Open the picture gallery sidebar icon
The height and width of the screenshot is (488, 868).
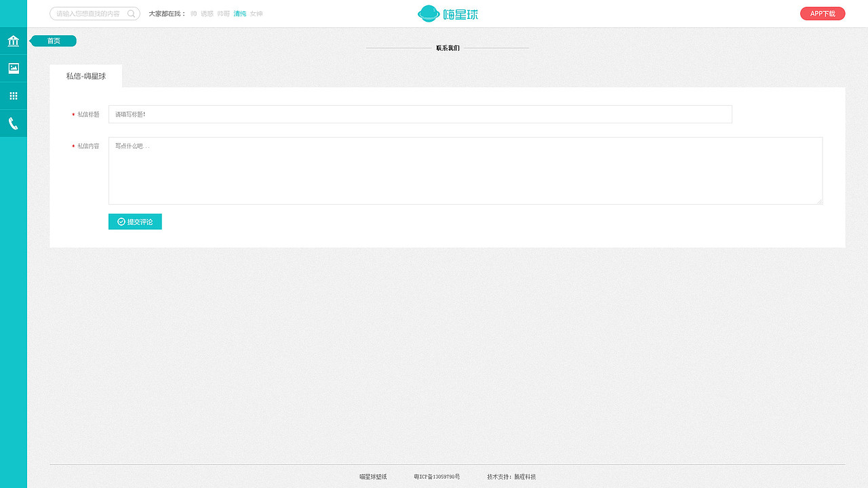[x=14, y=68]
